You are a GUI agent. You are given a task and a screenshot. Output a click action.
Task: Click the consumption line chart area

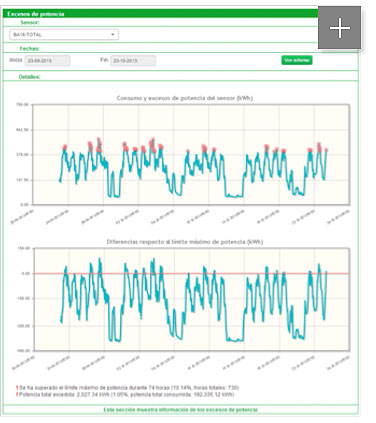click(192, 155)
